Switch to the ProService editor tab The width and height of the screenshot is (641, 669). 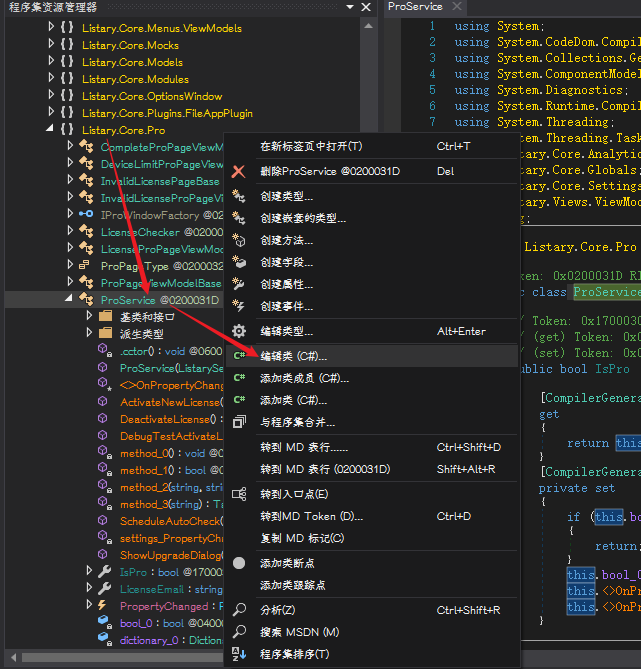point(415,6)
